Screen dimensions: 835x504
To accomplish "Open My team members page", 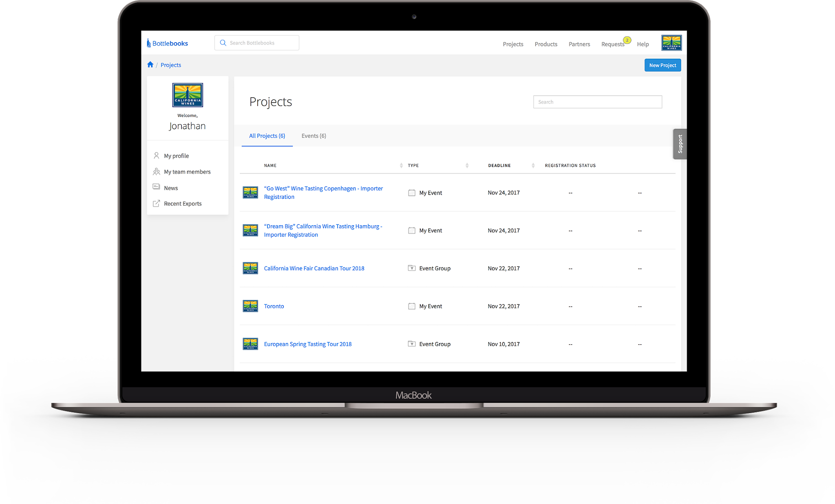I will (x=187, y=172).
